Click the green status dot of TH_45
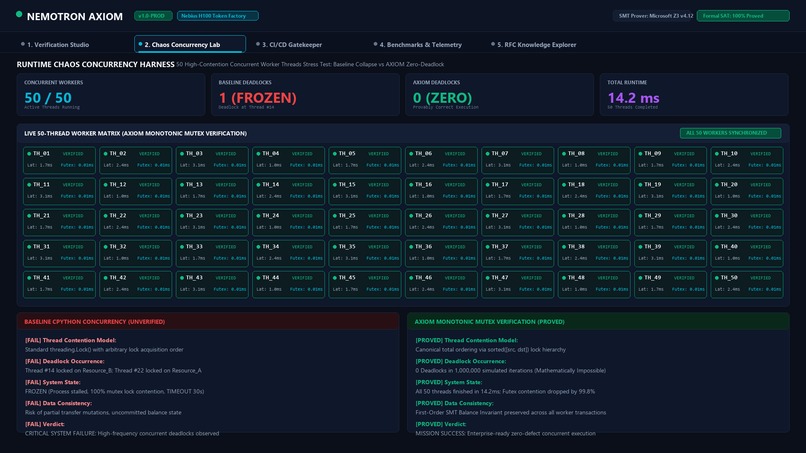 335,278
